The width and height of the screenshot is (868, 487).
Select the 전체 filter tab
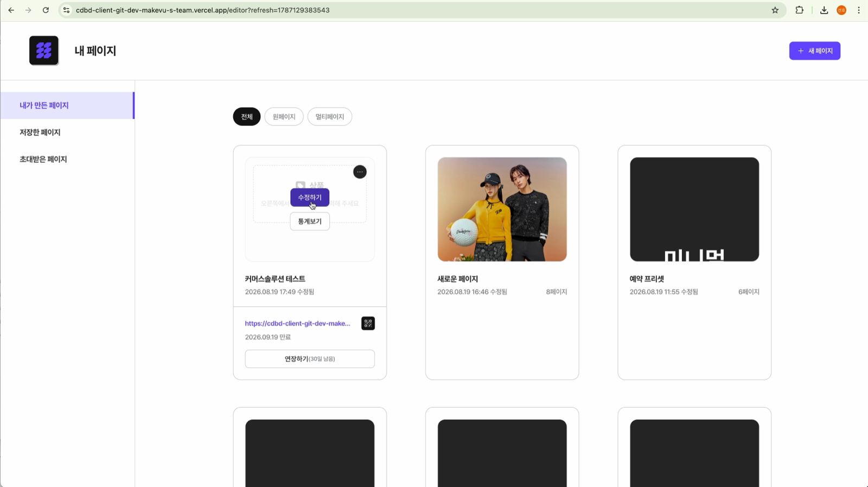click(x=247, y=117)
